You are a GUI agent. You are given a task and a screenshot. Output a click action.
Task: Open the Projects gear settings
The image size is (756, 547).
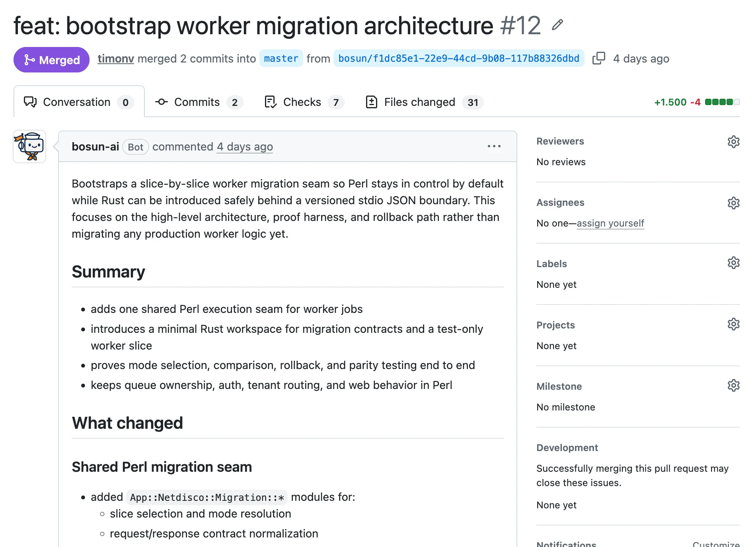pos(733,324)
